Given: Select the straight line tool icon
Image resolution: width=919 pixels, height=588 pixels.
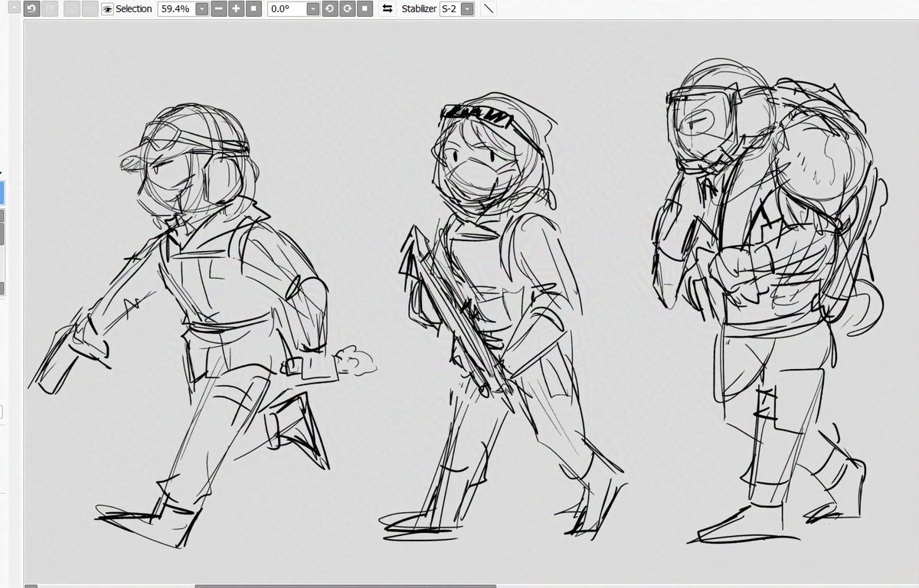Looking at the screenshot, I should coord(488,9).
